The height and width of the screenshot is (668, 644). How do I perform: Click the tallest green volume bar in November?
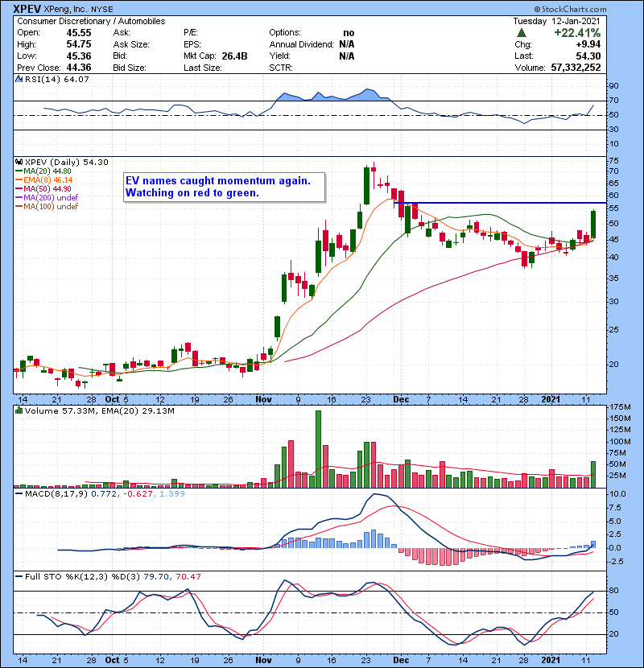point(318,449)
